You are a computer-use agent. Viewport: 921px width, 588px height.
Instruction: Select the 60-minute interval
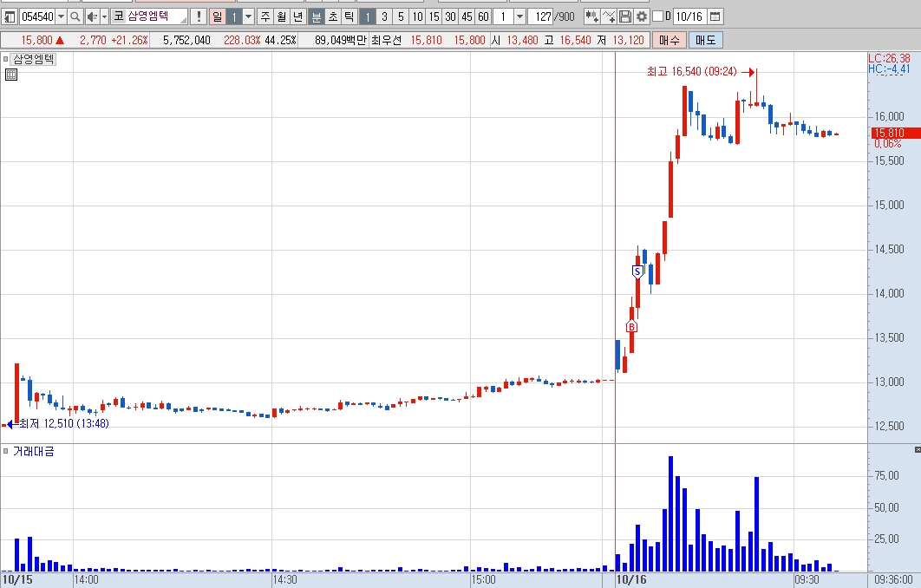(483, 16)
